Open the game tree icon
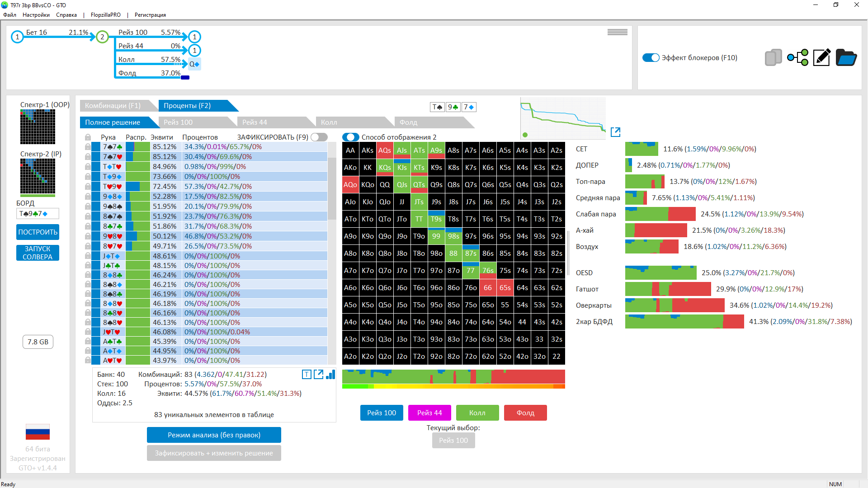Viewport: 868px width, 488px height. click(x=797, y=58)
